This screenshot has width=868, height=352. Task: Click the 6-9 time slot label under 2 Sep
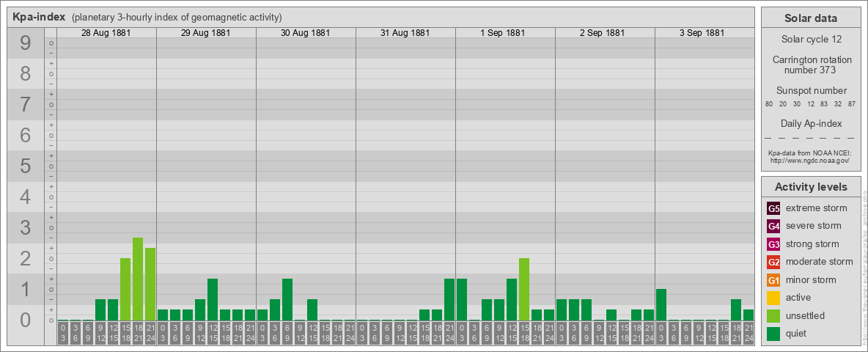click(x=586, y=333)
